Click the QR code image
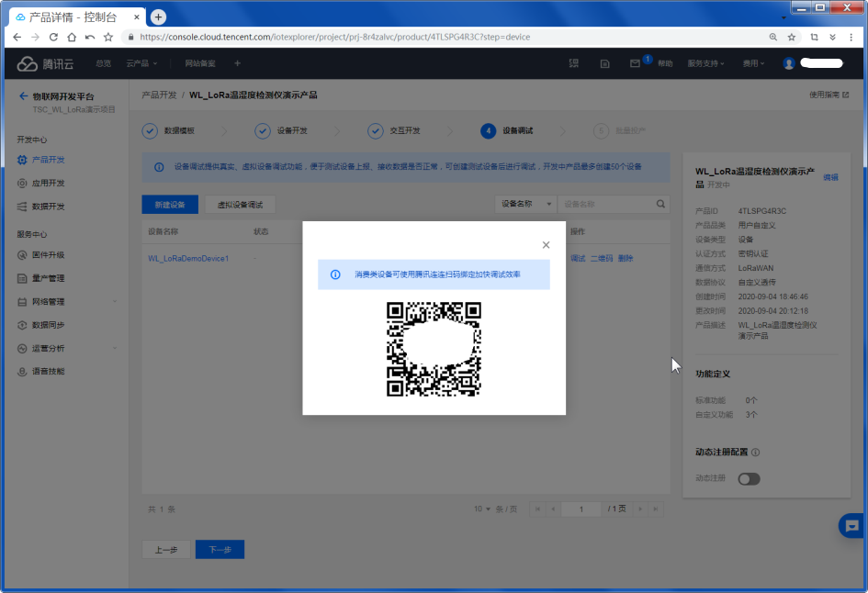This screenshot has height=593, width=868. [x=434, y=349]
